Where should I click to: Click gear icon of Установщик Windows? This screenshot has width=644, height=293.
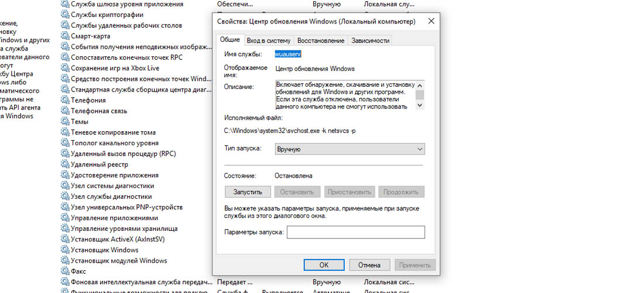[x=65, y=250]
